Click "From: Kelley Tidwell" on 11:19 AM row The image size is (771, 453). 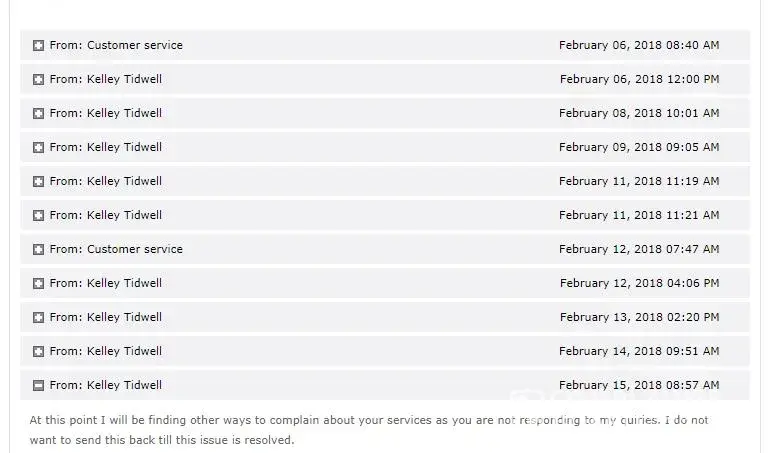pyautogui.click(x=105, y=181)
